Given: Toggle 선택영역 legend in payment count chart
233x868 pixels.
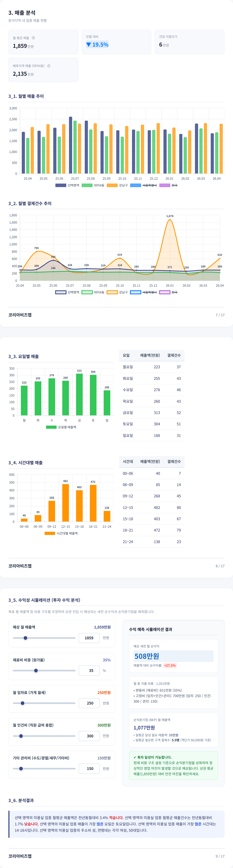Looking at the screenshot, I should point(67,292).
